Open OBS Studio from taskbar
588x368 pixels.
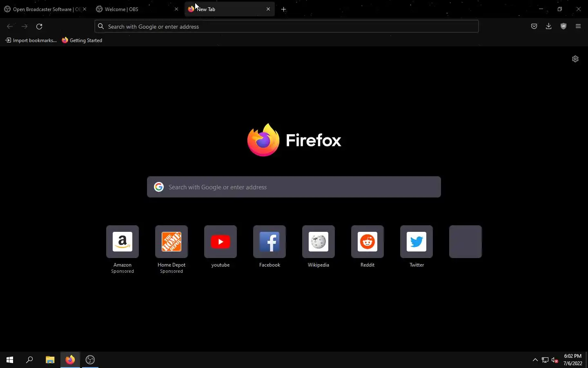(x=90, y=360)
